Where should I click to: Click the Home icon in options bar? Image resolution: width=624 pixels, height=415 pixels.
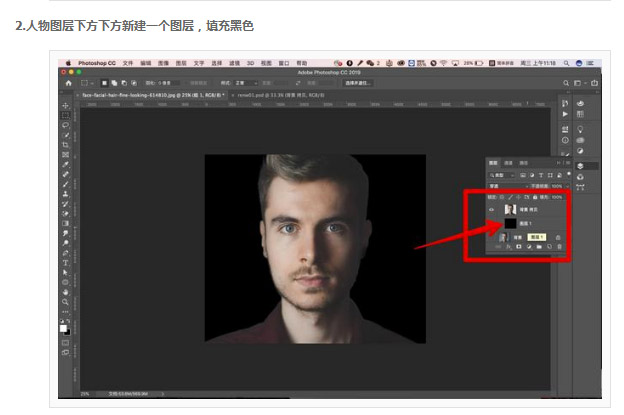point(68,83)
